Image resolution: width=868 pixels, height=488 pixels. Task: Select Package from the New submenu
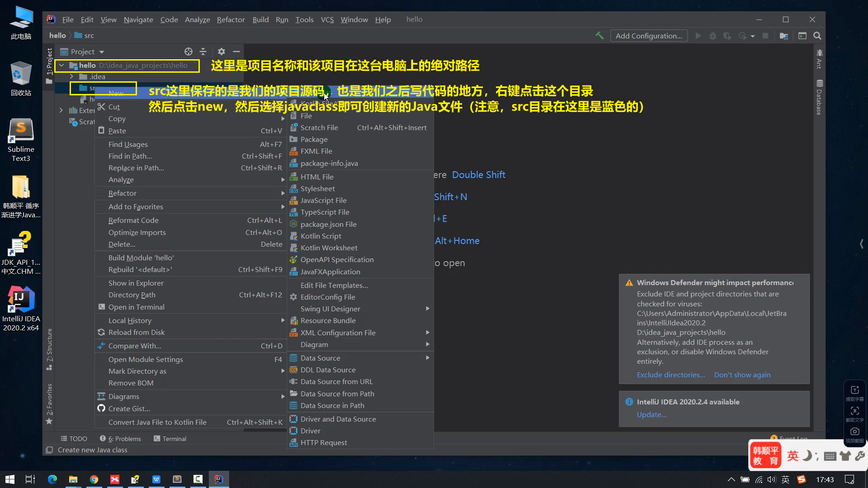pos(314,140)
